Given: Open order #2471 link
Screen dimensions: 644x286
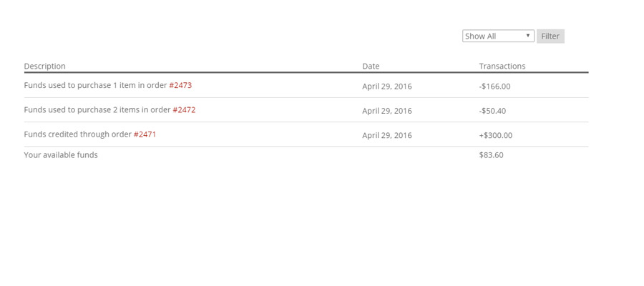Looking at the screenshot, I should click(x=145, y=134).
